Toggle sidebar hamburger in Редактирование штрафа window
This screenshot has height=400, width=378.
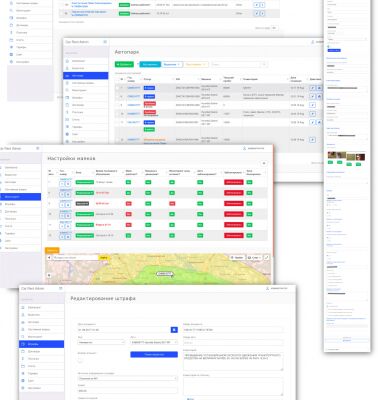click(x=60, y=288)
